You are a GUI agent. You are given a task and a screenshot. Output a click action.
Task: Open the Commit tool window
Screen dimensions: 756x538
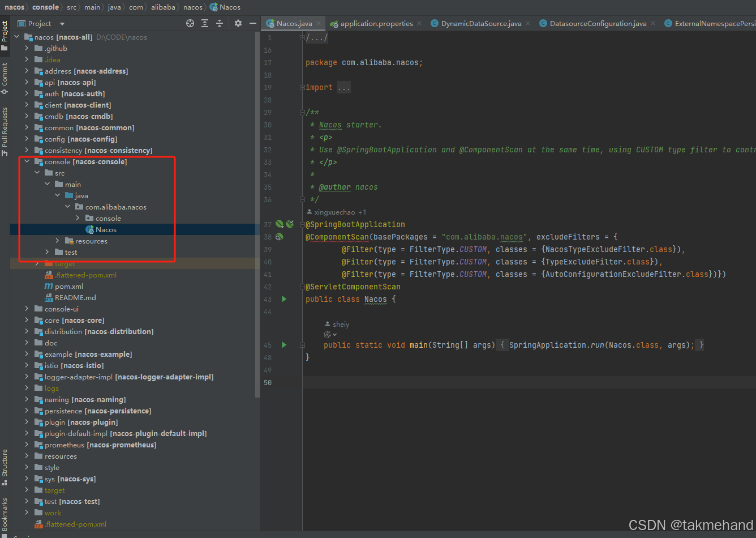(5, 78)
